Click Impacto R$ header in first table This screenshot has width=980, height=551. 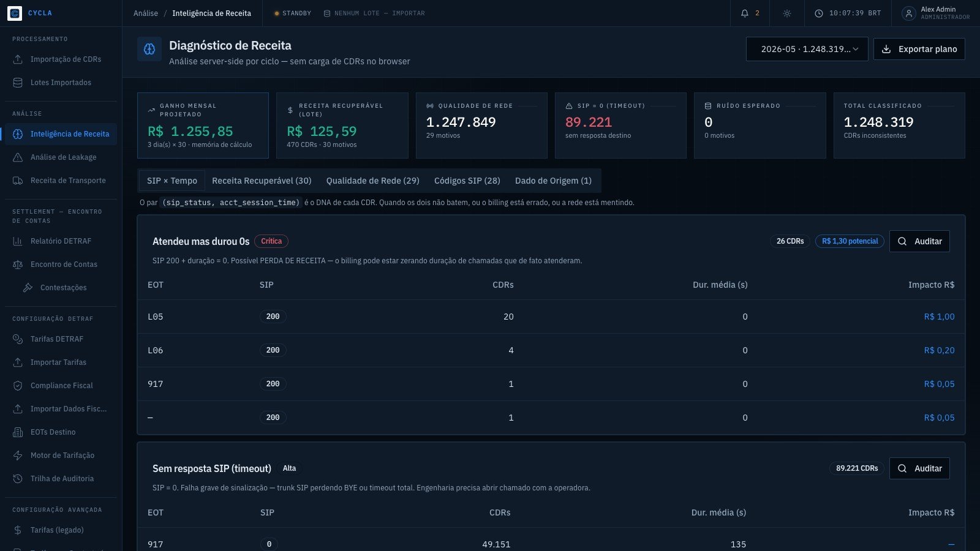(931, 285)
